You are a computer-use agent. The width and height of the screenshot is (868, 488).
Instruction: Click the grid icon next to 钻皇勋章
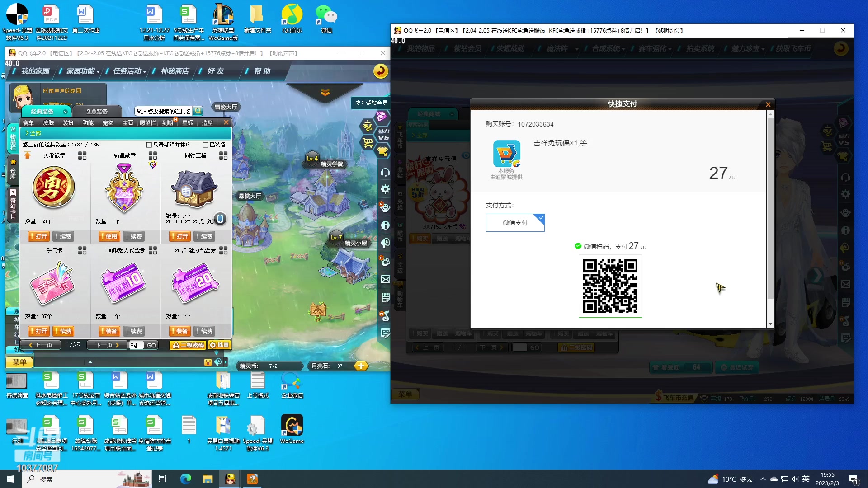153,155
